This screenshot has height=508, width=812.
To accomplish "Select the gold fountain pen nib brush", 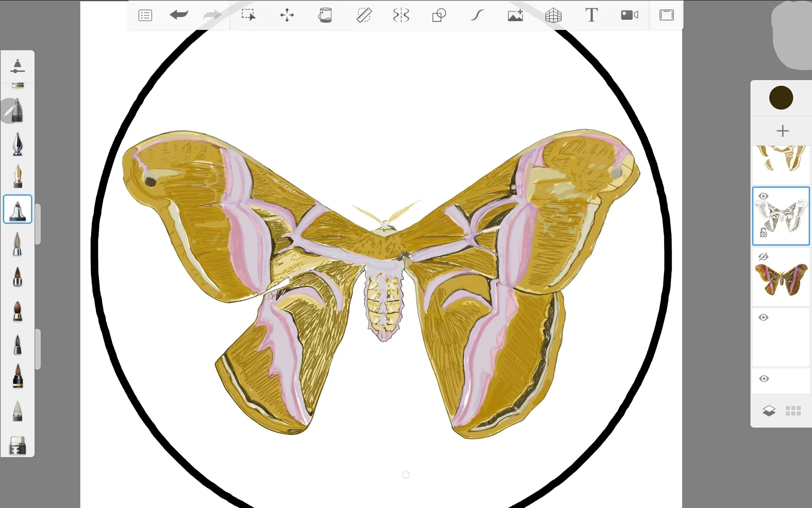I will tap(18, 176).
